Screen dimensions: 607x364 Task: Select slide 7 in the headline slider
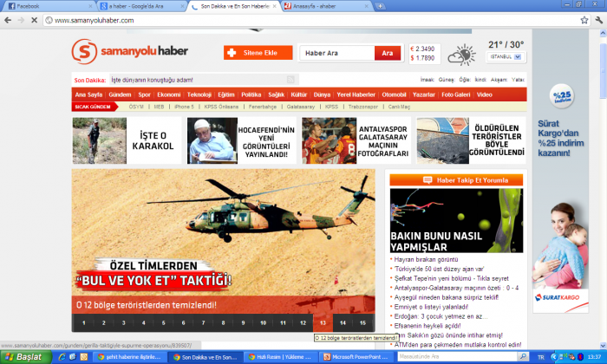(x=203, y=322)
